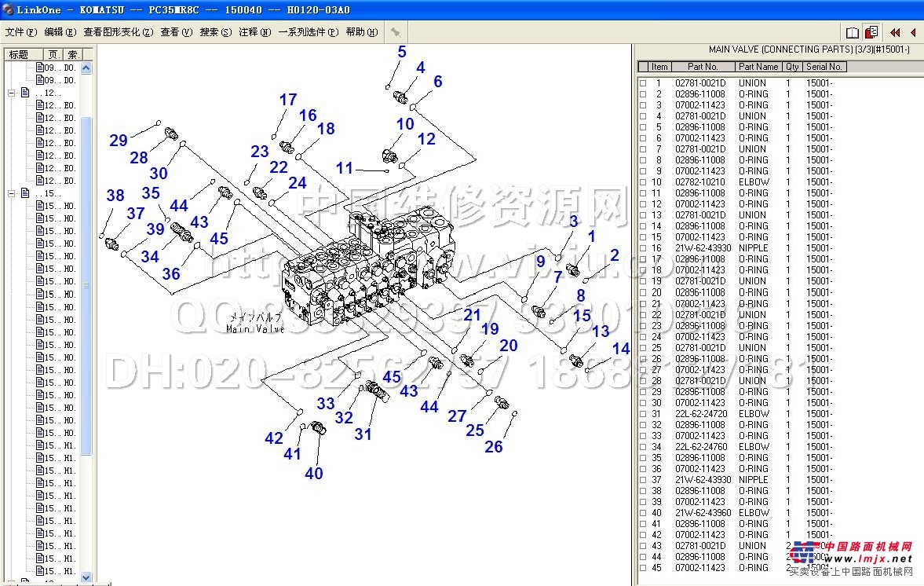Check the box for item 40 ELBOW
Screen dimensions: 924x586
643,513
